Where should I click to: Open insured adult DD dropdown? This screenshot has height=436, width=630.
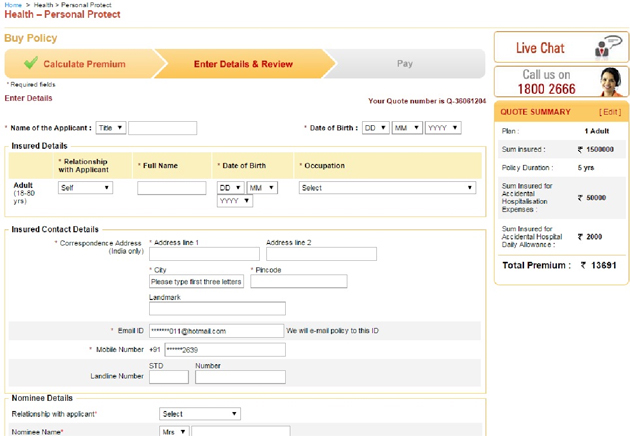pos(231,188)
